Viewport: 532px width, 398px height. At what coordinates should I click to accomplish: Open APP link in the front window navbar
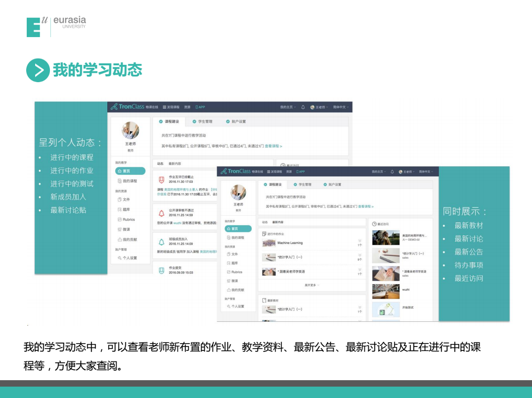(301, 172)
